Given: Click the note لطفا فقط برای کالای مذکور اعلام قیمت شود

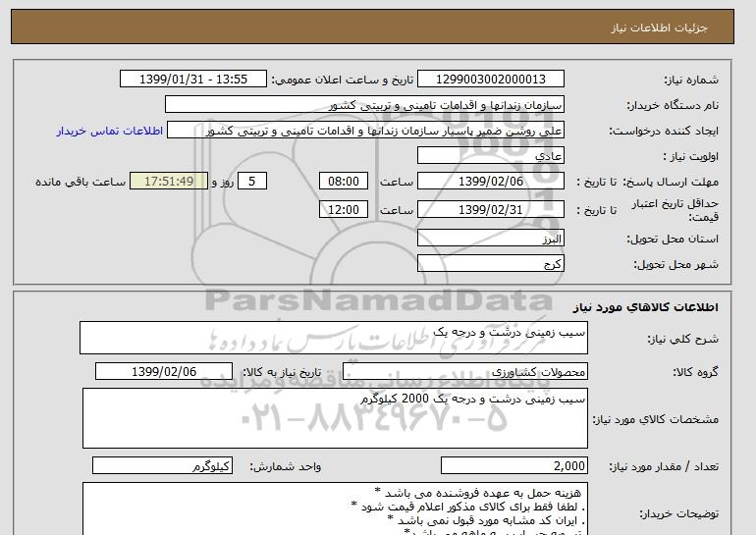Looking at the screenshot, I should point(468,507).
